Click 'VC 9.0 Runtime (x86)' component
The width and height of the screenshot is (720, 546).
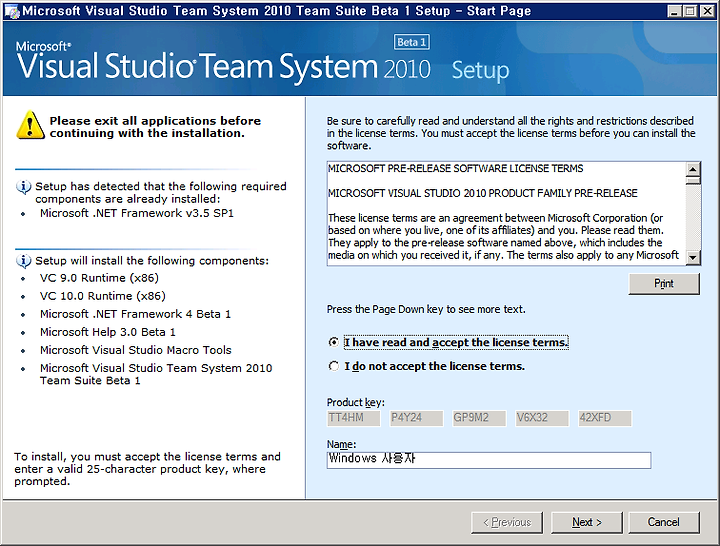(99, 278)
